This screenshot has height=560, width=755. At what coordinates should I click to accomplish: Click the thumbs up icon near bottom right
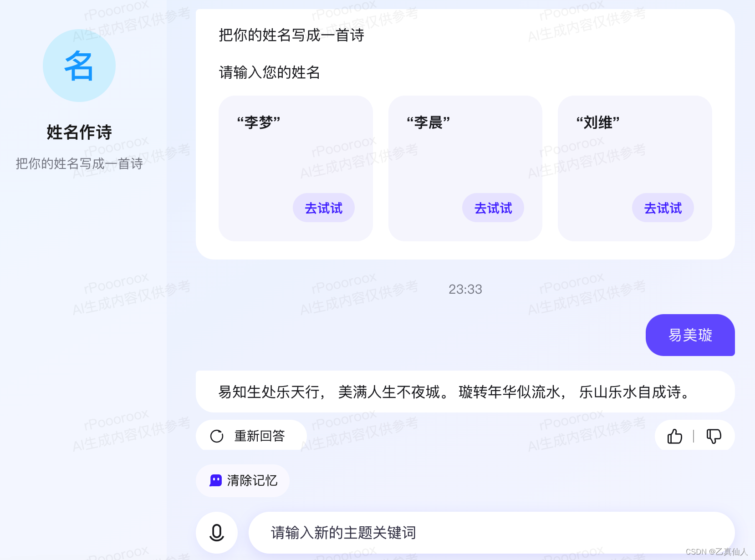coord(674,436)
